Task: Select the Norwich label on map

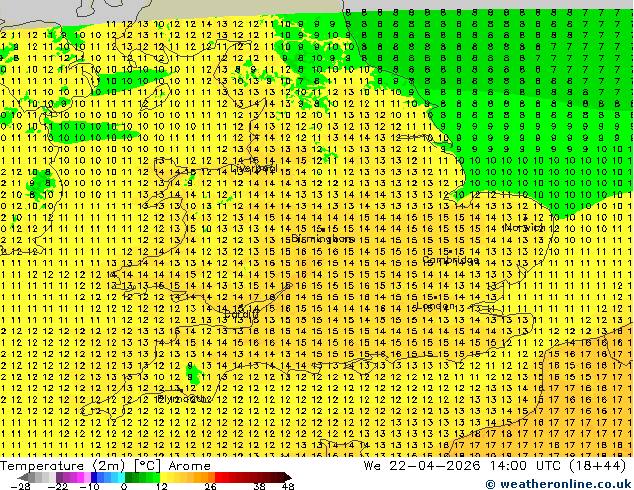Action: pos(525,226)
